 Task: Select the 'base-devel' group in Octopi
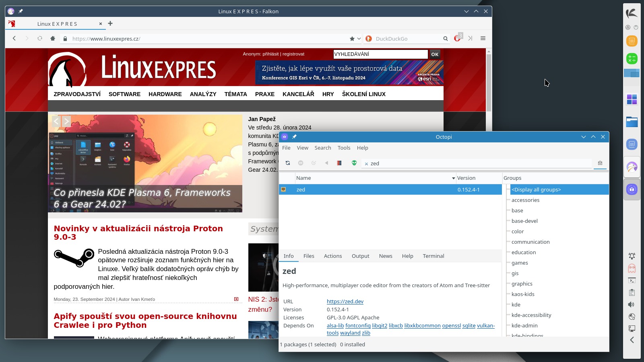(524, 221)
